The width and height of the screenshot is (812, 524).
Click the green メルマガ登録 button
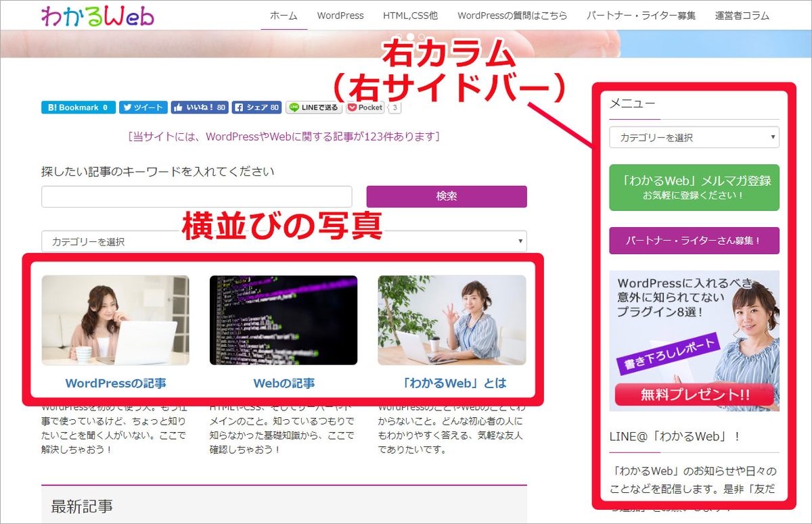[694, 187]
